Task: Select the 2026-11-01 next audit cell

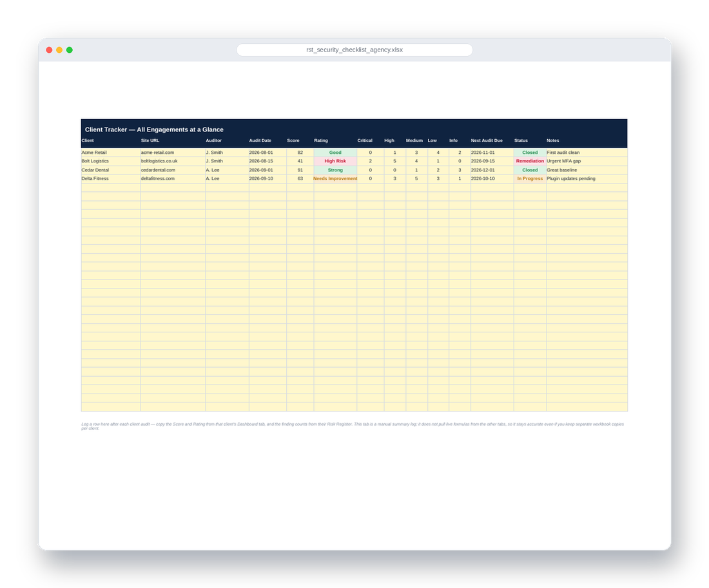Action: coord(492,153)
